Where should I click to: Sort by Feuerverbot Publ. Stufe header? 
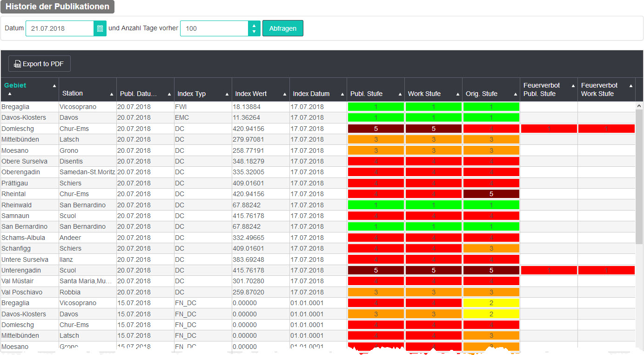549,89
